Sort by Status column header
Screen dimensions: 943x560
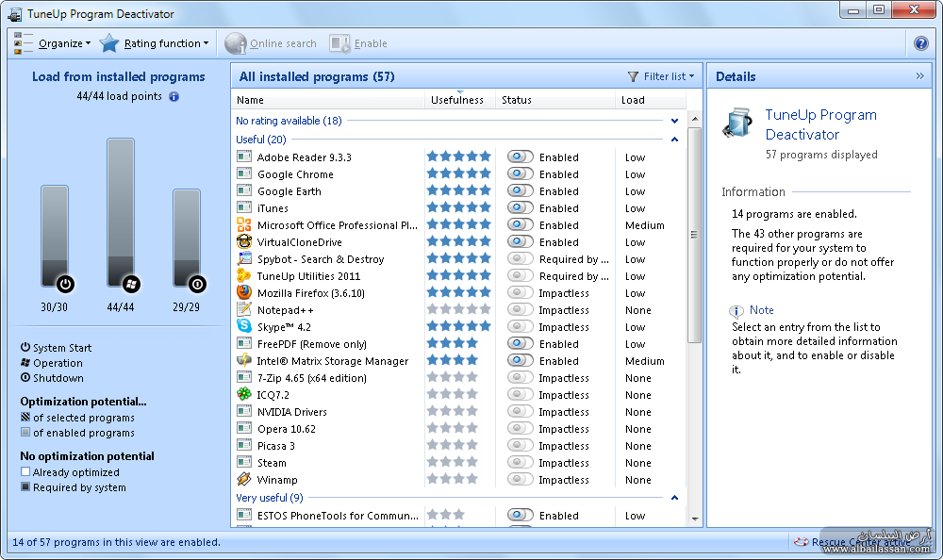(x=555, y=100)
